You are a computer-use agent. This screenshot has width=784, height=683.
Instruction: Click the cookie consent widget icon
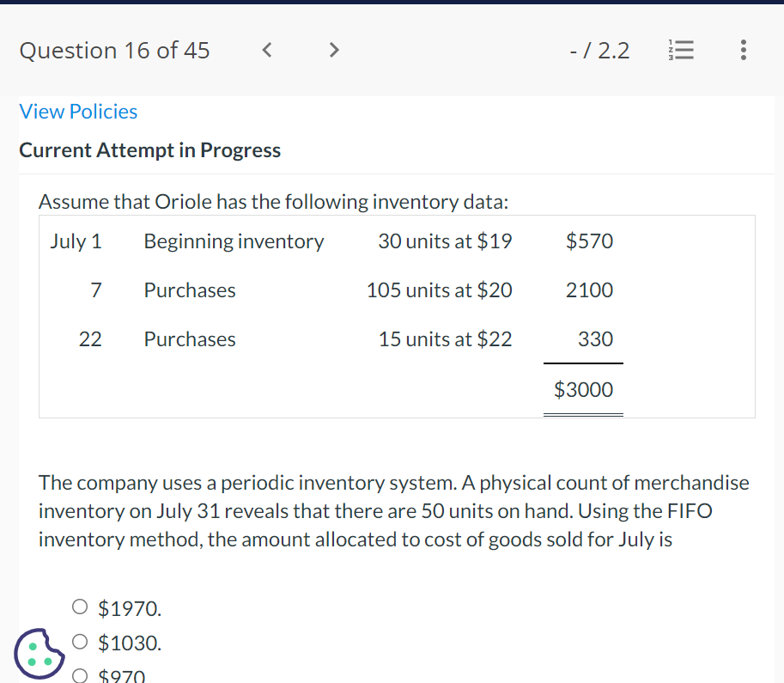tap(39, 654)
